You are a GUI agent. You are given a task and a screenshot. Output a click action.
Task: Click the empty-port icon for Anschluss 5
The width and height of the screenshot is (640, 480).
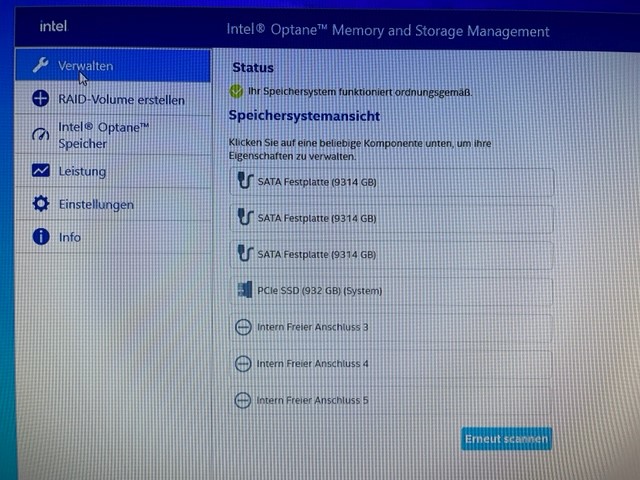[243, 400]
